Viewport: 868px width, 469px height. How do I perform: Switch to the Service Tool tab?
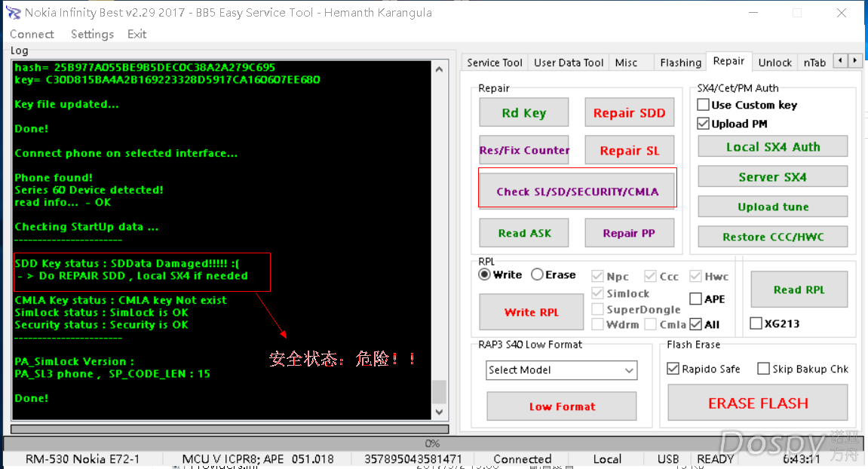(x=495, y=63)
